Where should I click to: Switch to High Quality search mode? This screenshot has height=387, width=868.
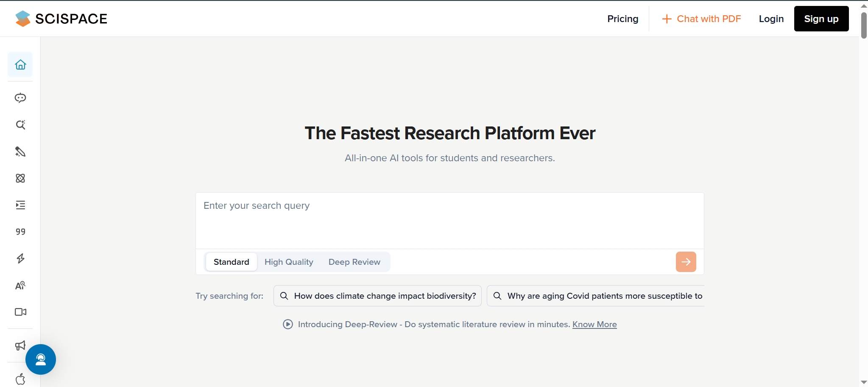pyautogui.click(x=289, y=262)
